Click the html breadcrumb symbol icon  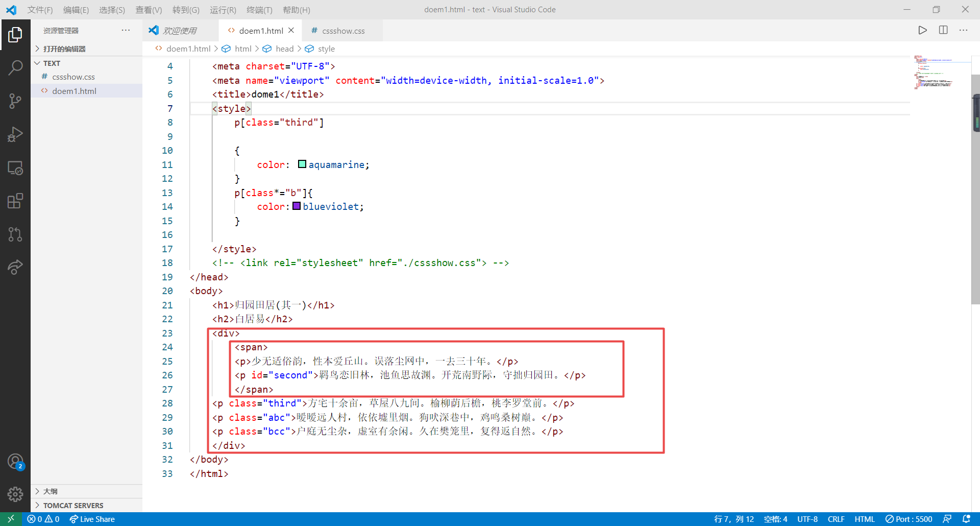(x=226, y=49)
